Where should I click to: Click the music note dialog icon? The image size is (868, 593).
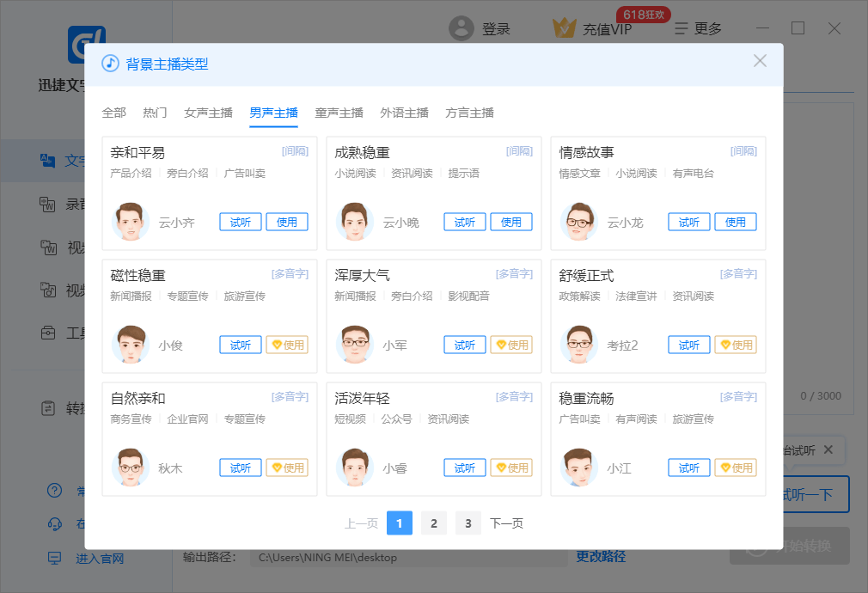[110, 64]
